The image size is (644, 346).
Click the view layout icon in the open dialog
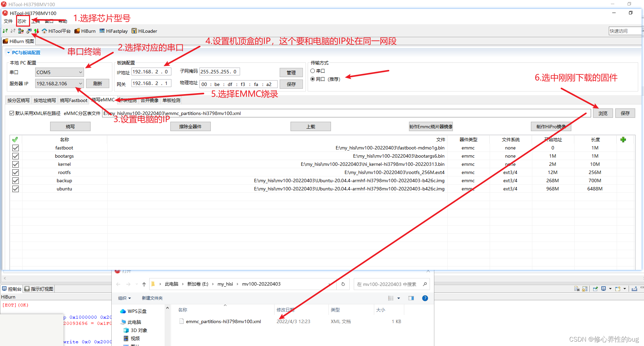click(391, 298)
